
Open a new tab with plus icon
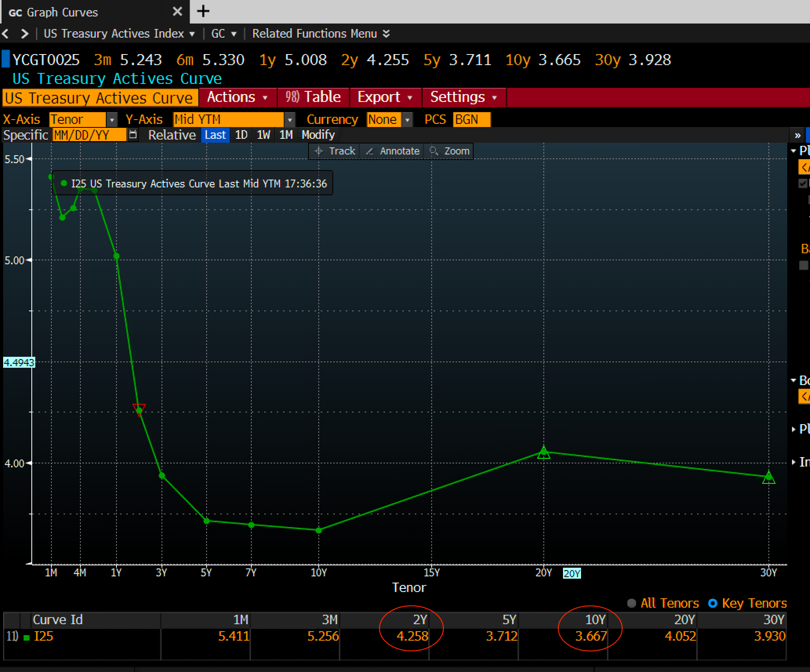(x=203, y=11)
